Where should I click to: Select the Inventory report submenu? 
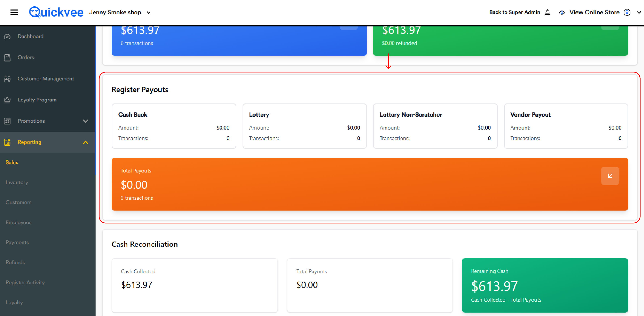point(17,182)
